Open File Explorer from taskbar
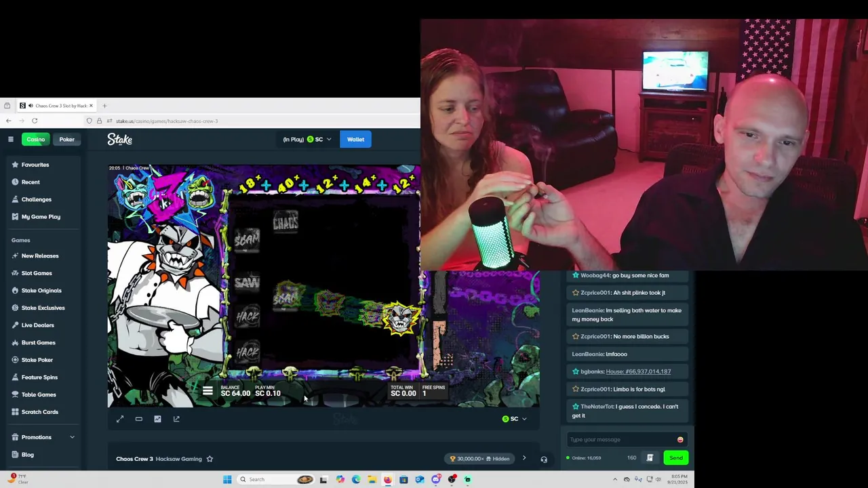Image resolution: width=868 pixels, height=488 pixels. click(x=372, y=479)
